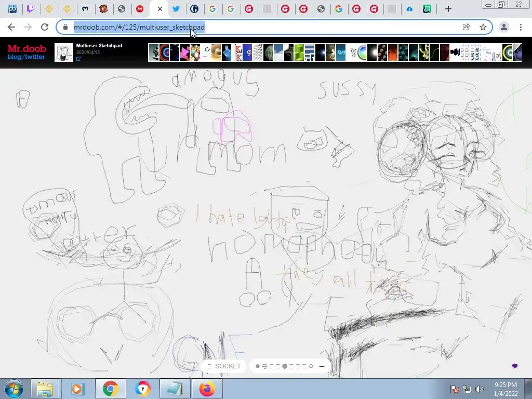This screenshot has width=532, height=399.
Task: Open the purple 'g' project thumbnail
Action: tap(247, 52)
